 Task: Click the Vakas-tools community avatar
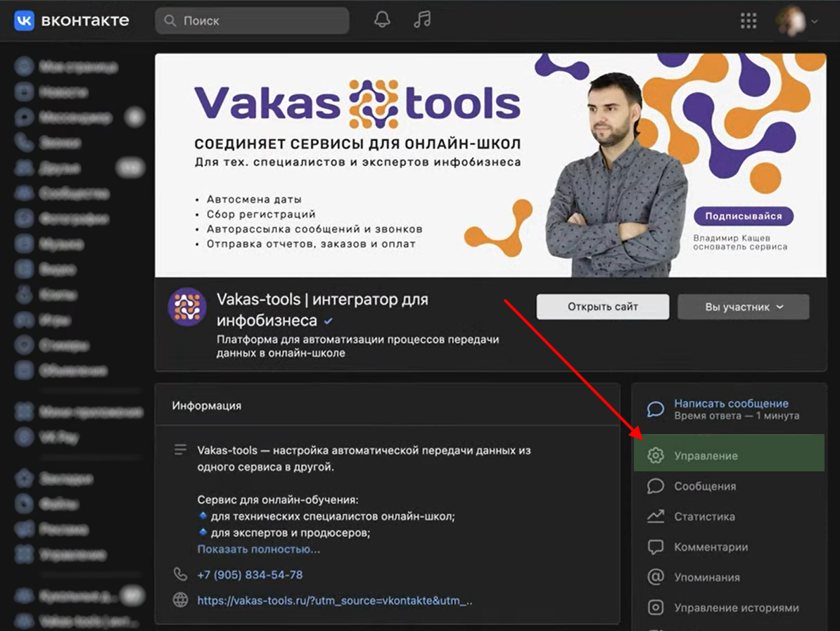(x=187, y=307)
